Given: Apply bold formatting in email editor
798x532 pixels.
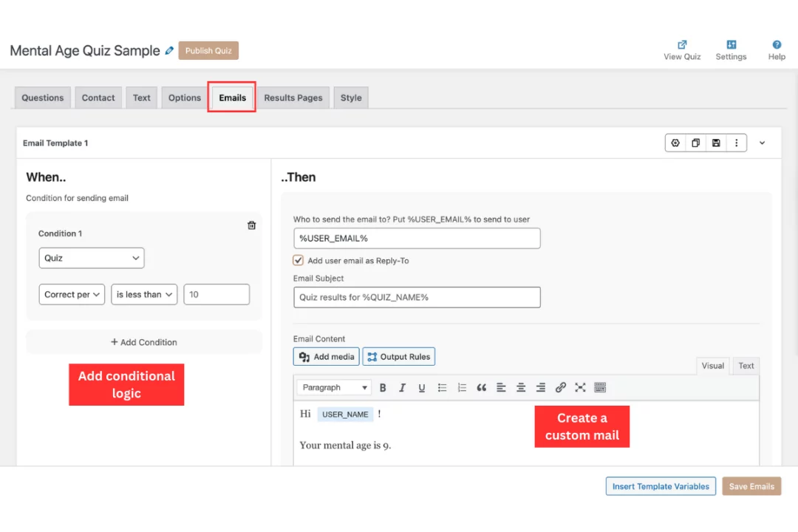Looking at the screenshot, I should coord(383,387).
